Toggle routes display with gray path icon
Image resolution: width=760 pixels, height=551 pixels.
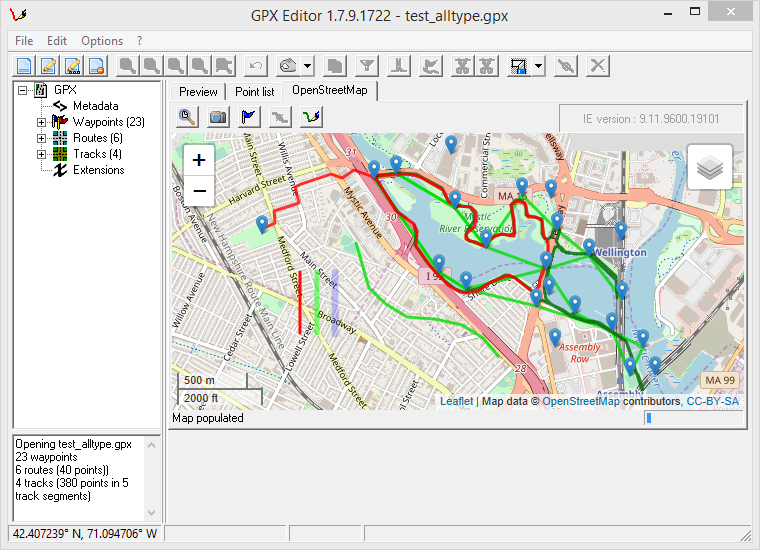click(x=280, y=116)
